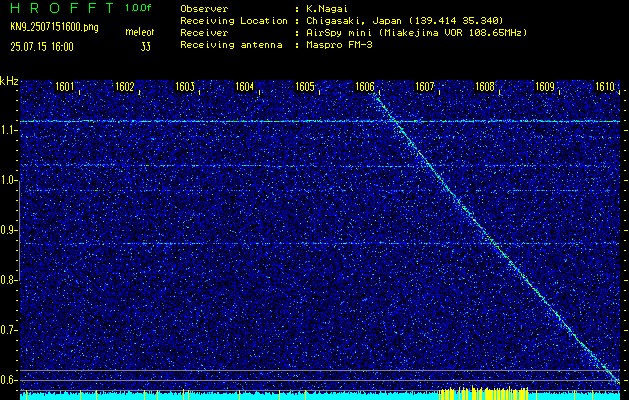Click the 1606 time marker
This screenshot has width=629, height=400.
point(365,87)
